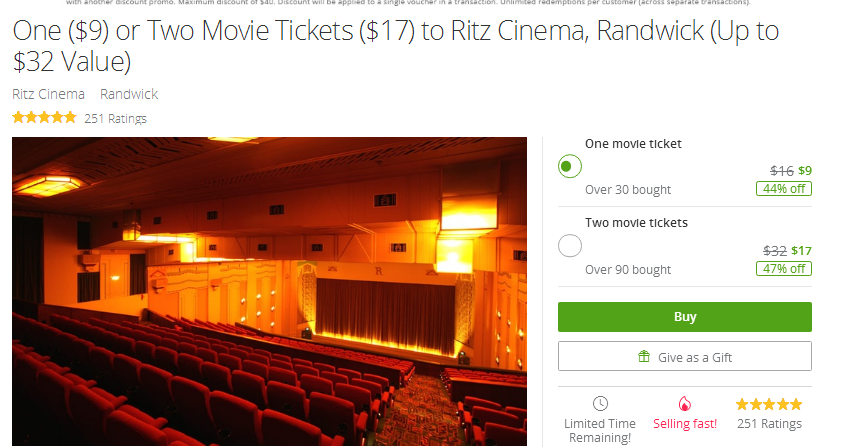Click the $17 discounted price
The height and width of the screenshot is (447, 856).
click(801, 251)
